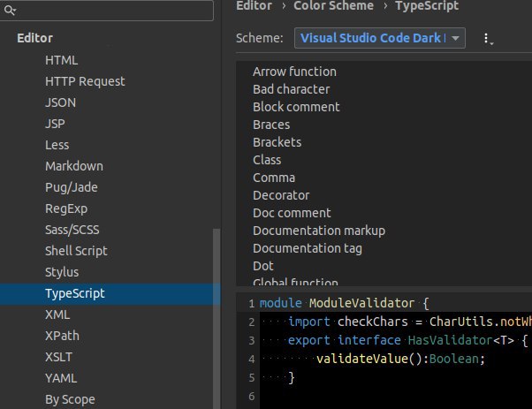This screenshot has width=532, height=409.
Task: Select Arrow function attribute
Action: click(x=294, y=72)
